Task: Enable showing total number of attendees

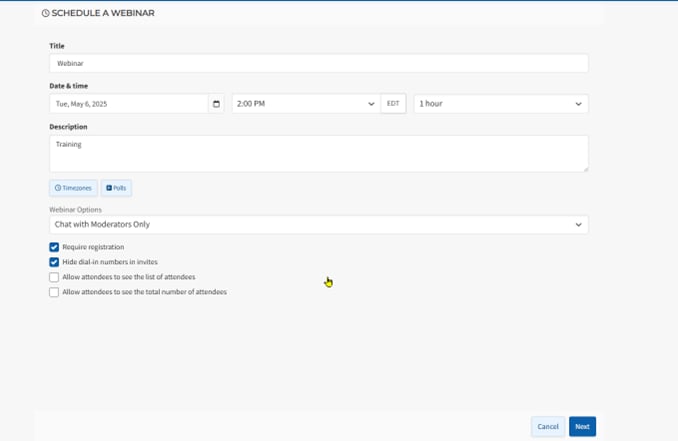Action: (54, 292)
